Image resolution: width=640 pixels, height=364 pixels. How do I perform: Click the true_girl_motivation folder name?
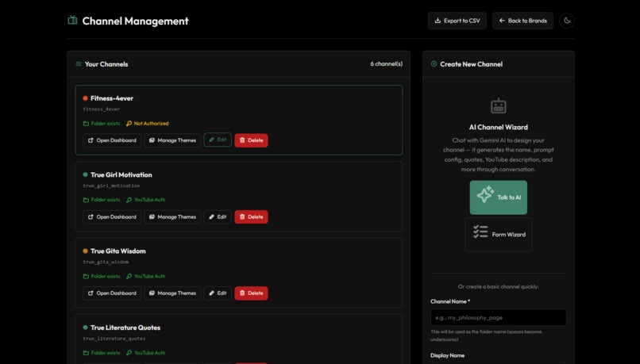click(x=111, y=186)
